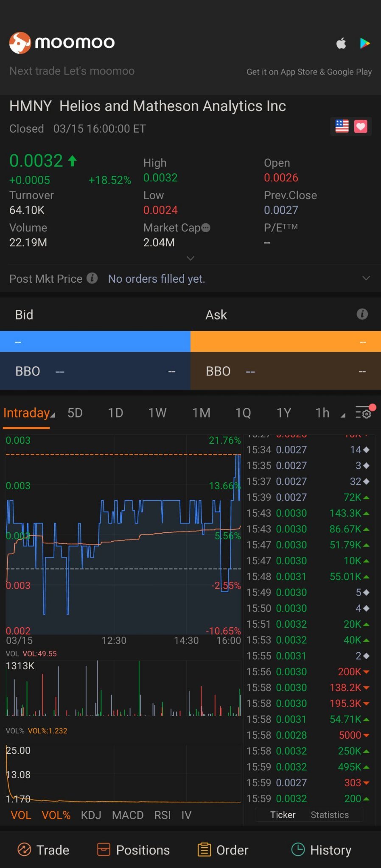Viewport: 381px width, 868px height.
Task: Open the History button
Action: tap(321, 850)
